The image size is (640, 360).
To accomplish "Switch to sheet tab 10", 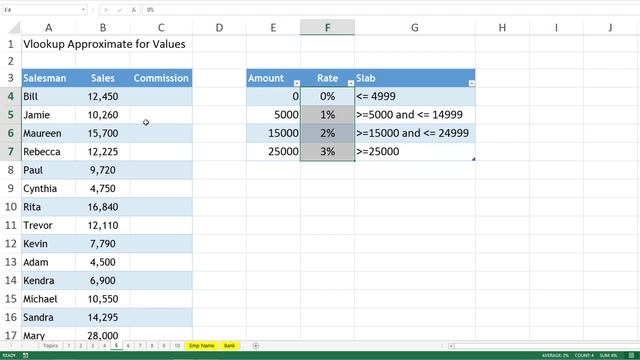I will pos(177,346).
